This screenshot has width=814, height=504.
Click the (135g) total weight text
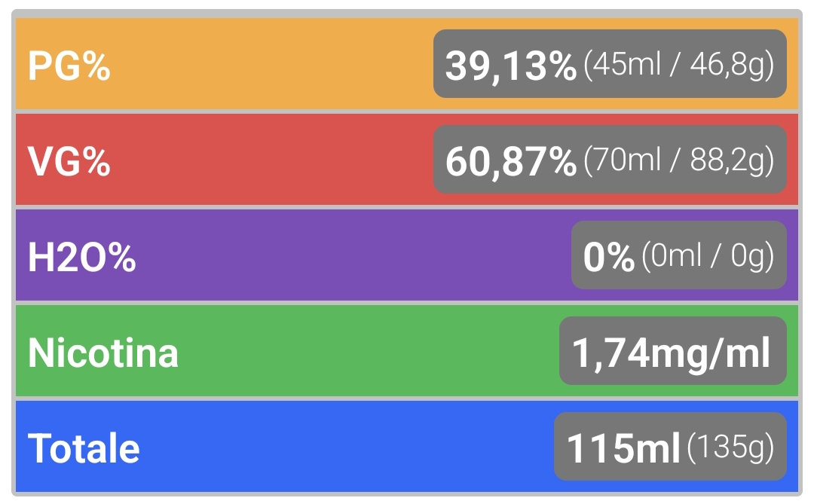731,447
